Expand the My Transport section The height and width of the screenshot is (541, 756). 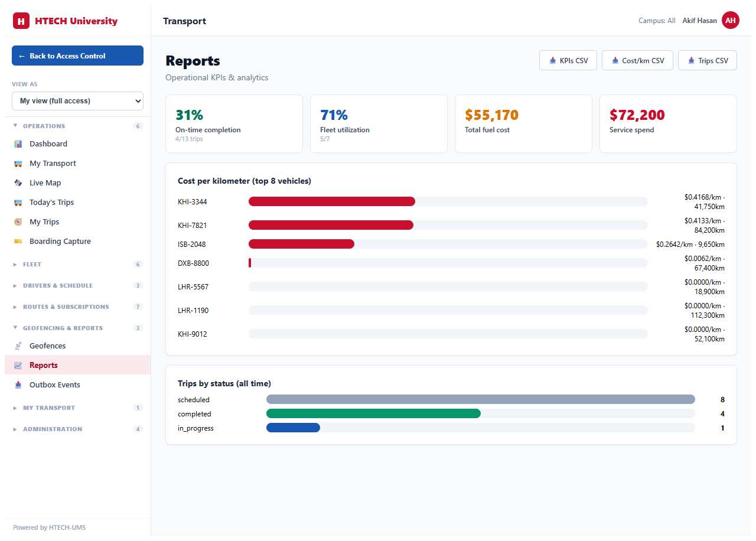click(77, 408)
